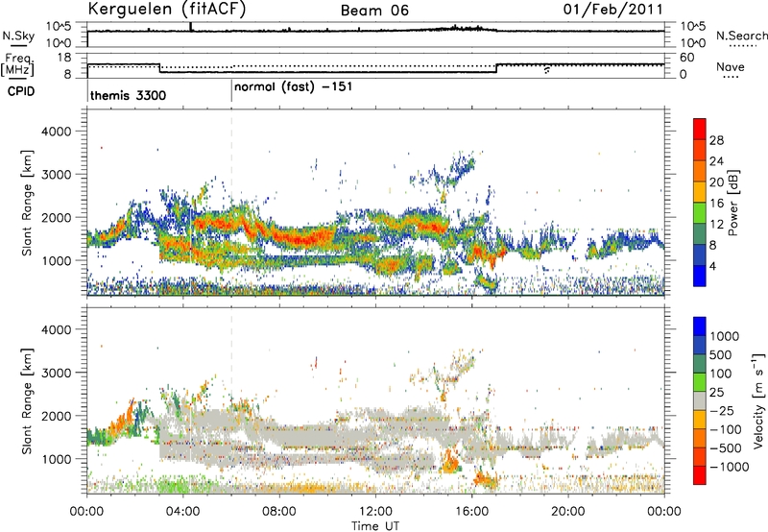768x532 pixels.
Task: Click the frequency step-up near 17:00 UT
Action: pyautogui.click(x=496, y=68)
